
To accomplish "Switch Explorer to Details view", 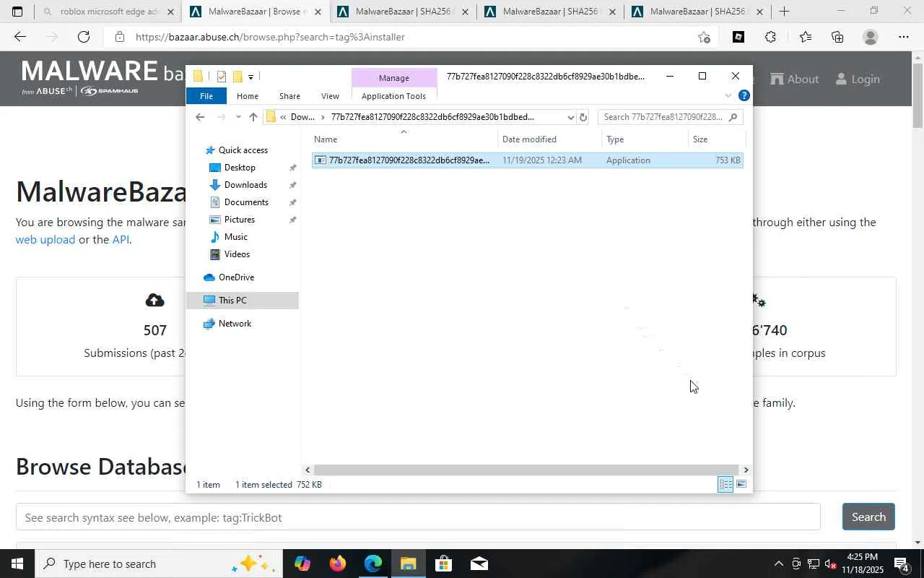I will click(725, 485).
